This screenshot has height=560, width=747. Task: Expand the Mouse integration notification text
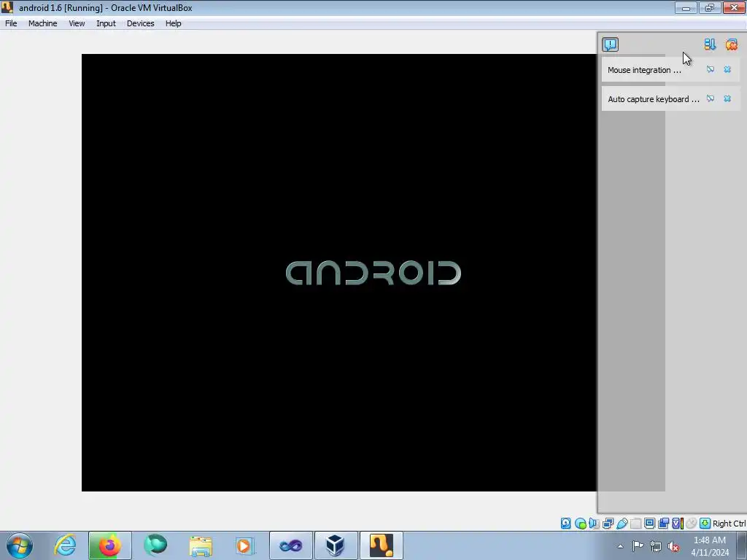click(x=644, y=70)
